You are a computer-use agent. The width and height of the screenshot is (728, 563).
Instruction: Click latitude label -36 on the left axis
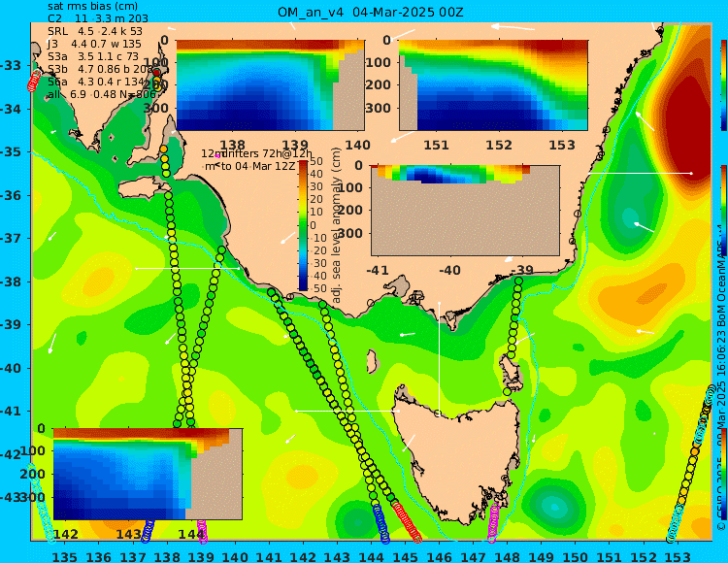coord(10,195)
